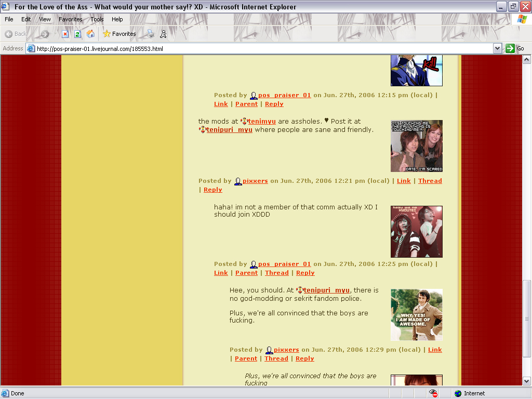Click the Messenger figure toolbar icon
Viewport: 532px width, 399px height.
click(x=163, y=34)
